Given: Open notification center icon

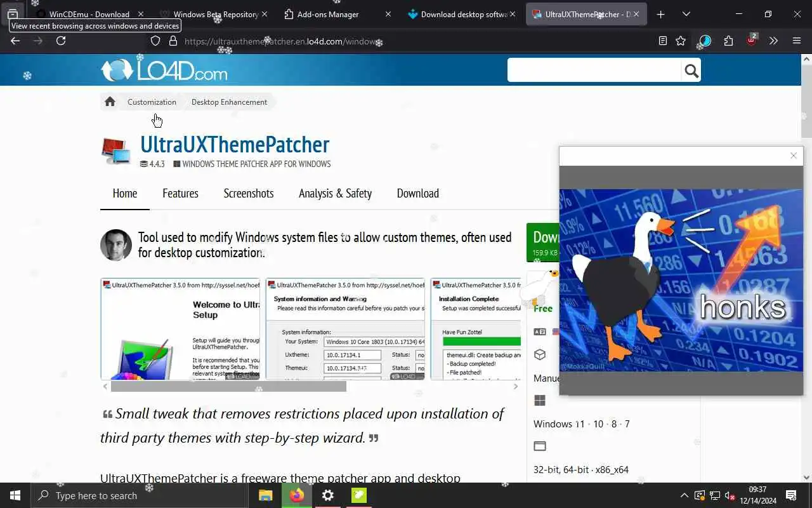Looking at the screenshot, I should 791,495.
